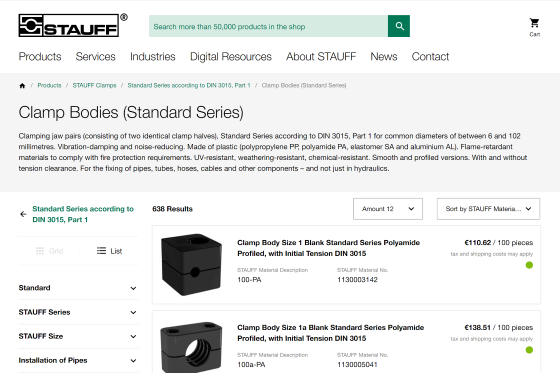Open the Services menu

[95, 56]
